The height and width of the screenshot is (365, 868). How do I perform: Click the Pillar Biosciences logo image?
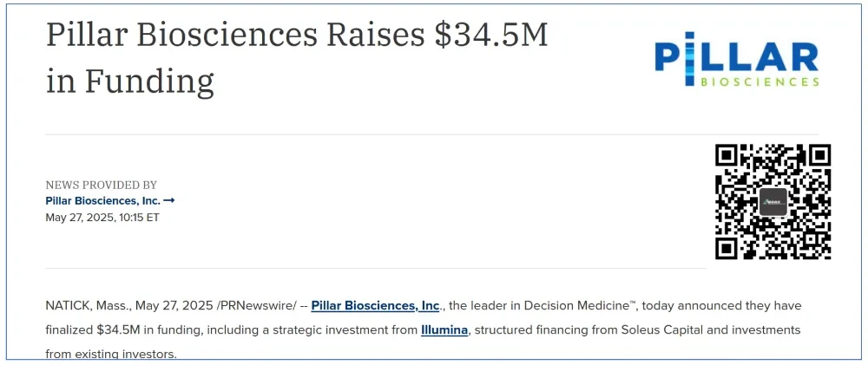point(736,59)
